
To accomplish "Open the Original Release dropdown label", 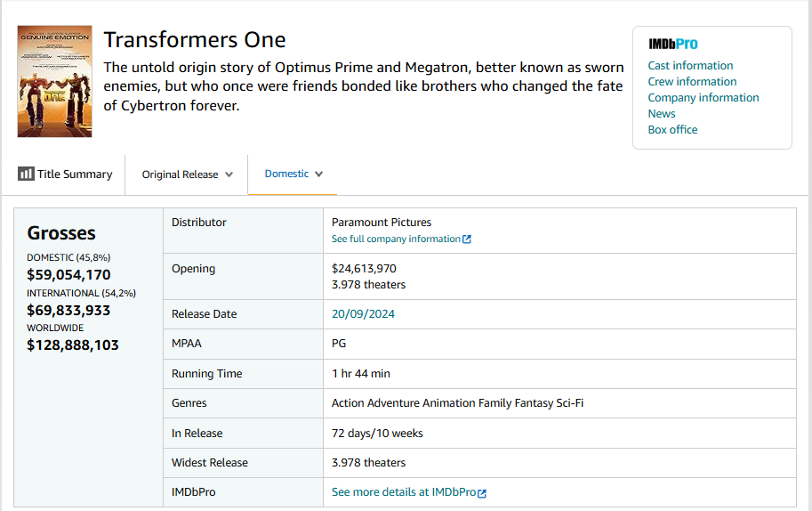I will [x=181, y=174].
